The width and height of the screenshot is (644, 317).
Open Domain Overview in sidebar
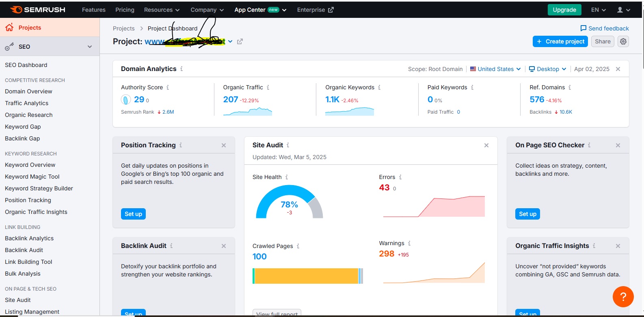[x=28, y=91]
